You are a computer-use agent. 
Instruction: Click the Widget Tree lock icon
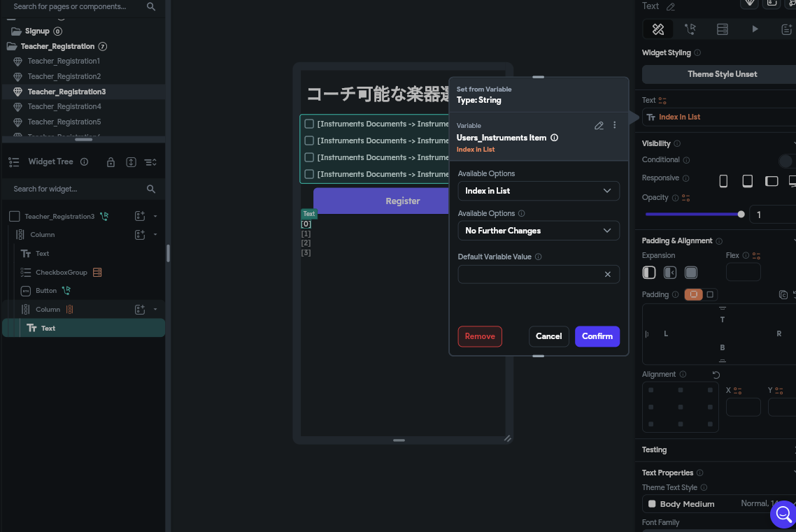coord(111,162)
